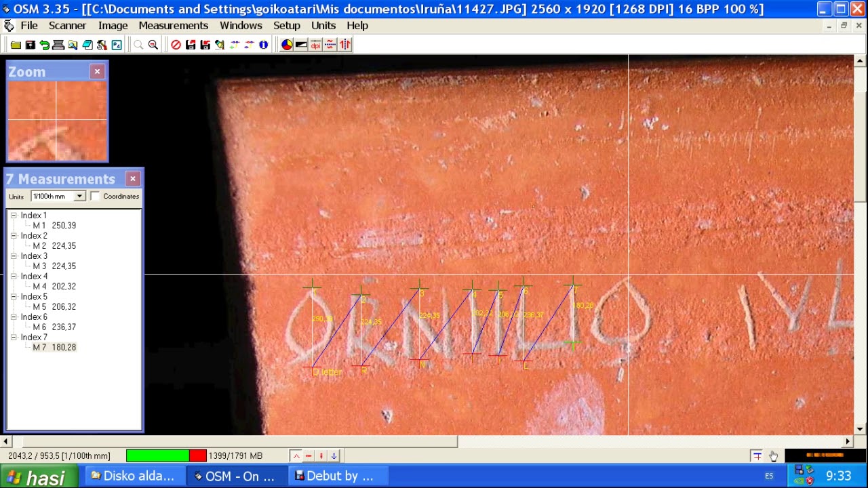Click the second measurement marker style icon
868x488 pixels.
[x=249, y=45]
